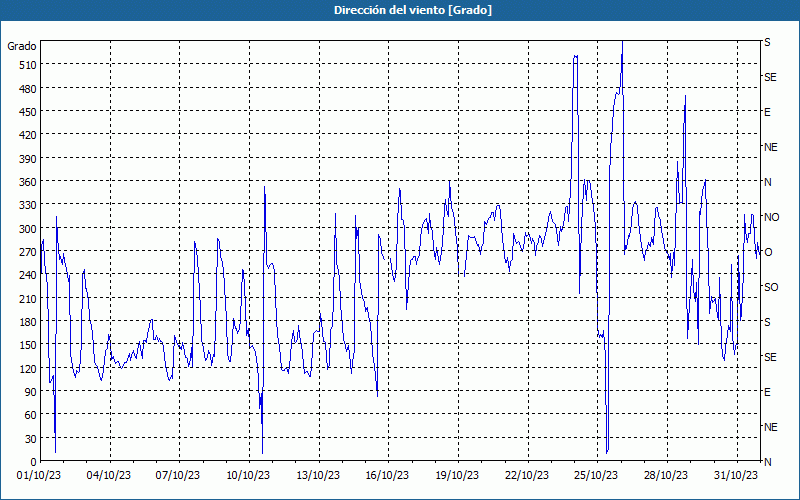Select the 16/10/23 date label
The height and width of the screenshot is (500, 800).
click(x=387, y=476)
